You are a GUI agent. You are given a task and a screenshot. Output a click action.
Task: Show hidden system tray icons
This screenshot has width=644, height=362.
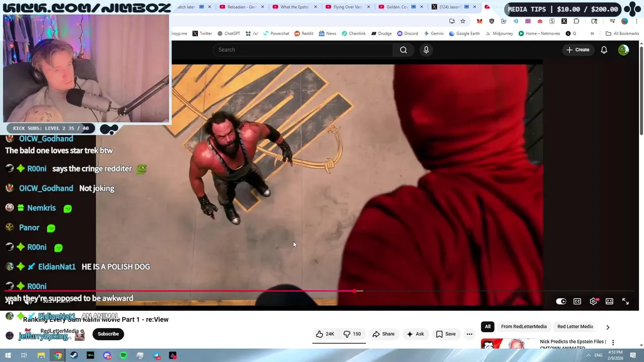point(588,355)
